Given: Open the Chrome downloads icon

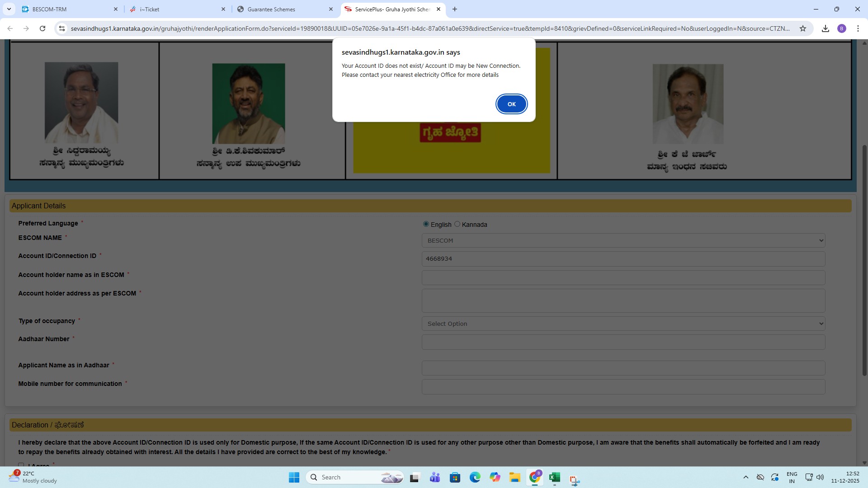Looking at the screenshot, I should [x=825, y=28].
